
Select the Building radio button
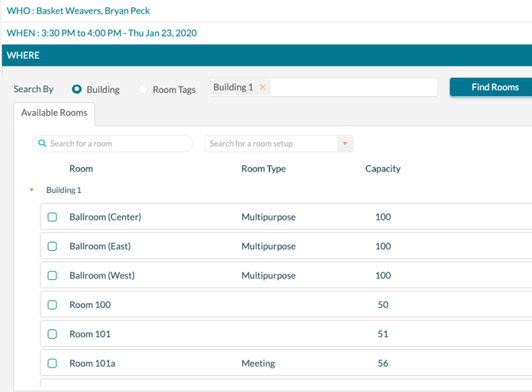77,90
